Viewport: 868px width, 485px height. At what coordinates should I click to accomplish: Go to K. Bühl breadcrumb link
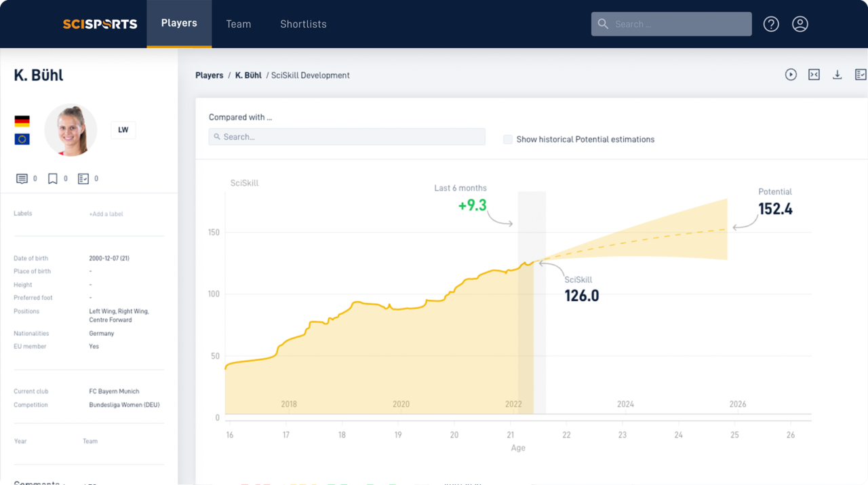248,75
